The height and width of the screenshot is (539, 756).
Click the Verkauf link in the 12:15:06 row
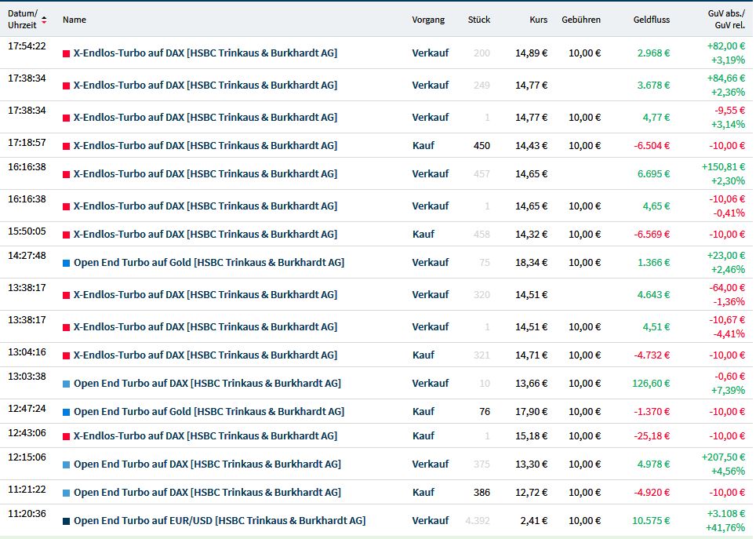coord(431,464)
